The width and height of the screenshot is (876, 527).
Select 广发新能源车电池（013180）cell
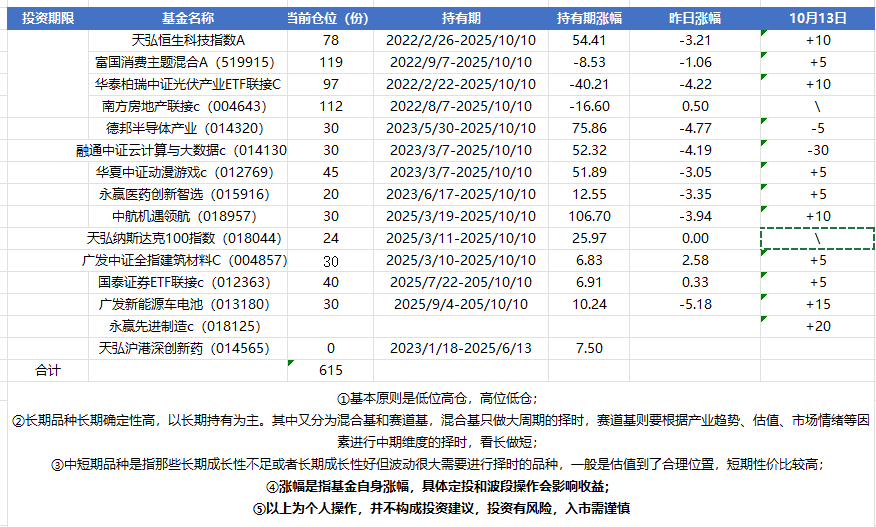[x=188, y=305]
